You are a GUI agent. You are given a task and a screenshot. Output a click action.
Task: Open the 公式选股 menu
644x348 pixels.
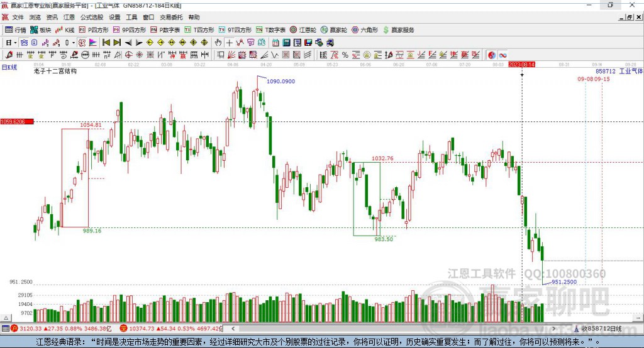(92, 17)
